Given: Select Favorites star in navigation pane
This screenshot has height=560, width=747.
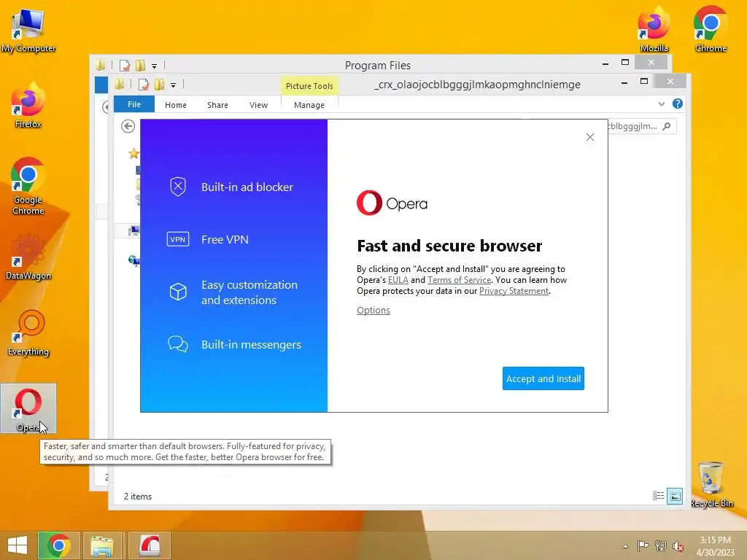Looking at the screenshot, I should (x=133, y=153).
